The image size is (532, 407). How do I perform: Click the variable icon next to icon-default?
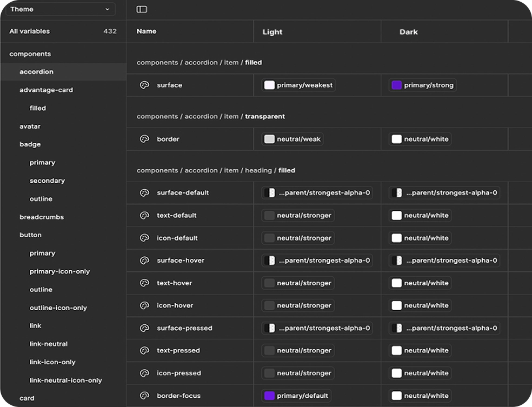pos(144,238)
